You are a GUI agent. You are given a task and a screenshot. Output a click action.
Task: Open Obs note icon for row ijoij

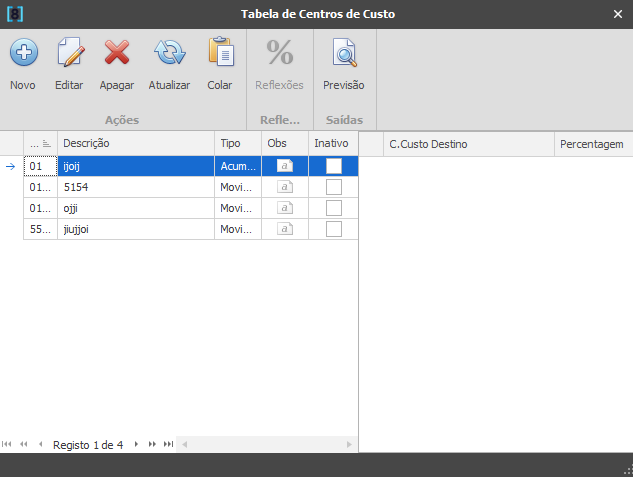285,166
